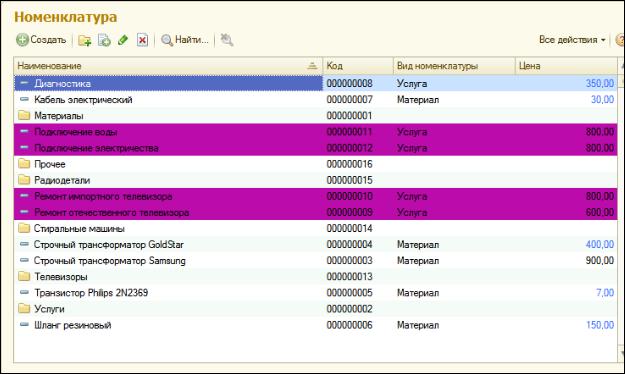Select Ремонт отечественного телевизора row
The width and height of the screenshot is (625, 374).
(315, 212)
